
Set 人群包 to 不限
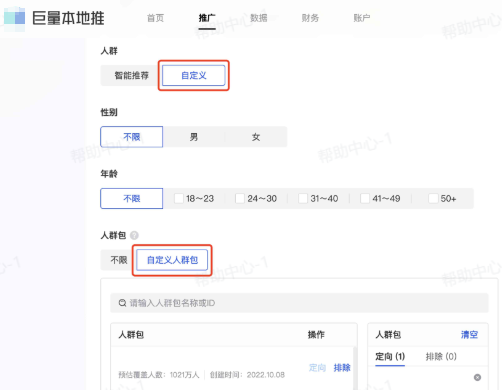(x=119, y=260)
